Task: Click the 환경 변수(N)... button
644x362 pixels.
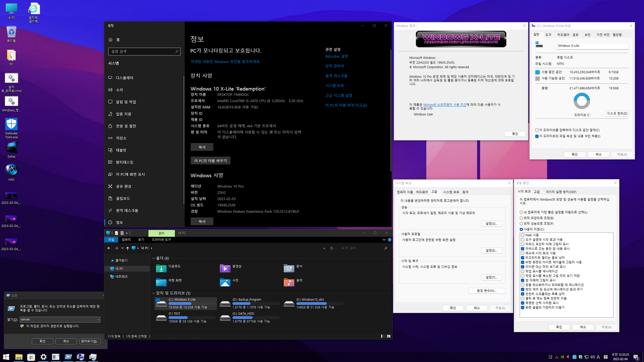Action: coord(486,291)
